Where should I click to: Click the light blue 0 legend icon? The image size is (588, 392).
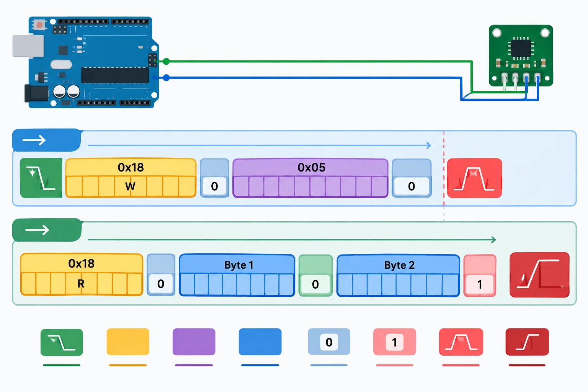329,342
